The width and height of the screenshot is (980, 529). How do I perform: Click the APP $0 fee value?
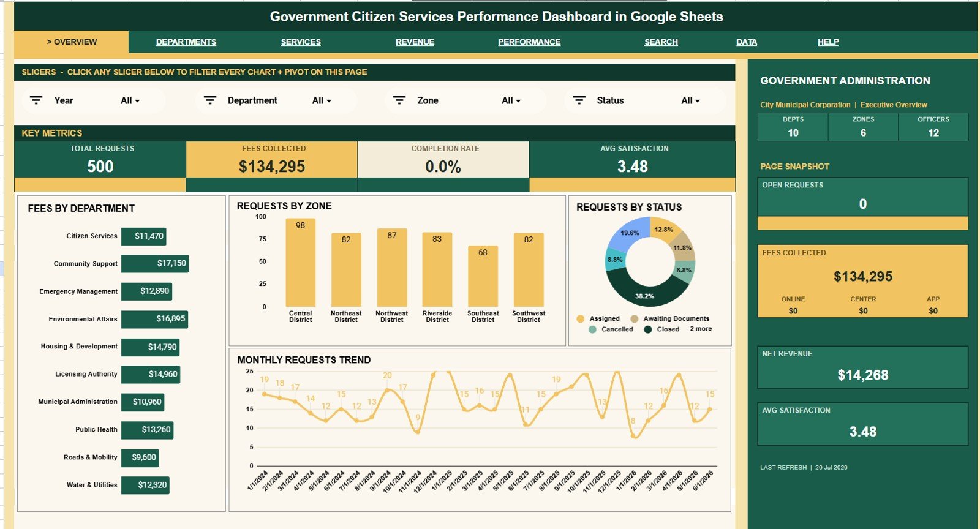933,311
